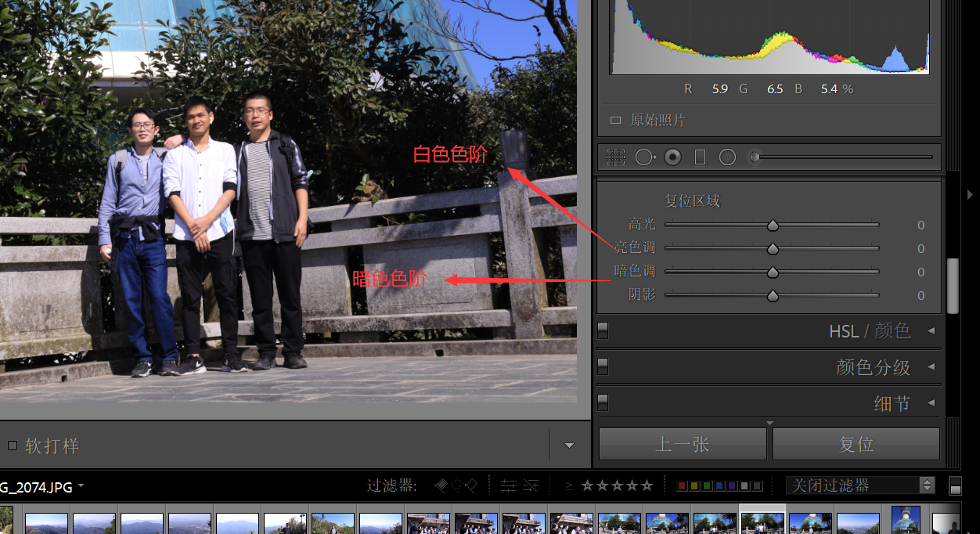Select the Graduated Filter tool
Image resolution: width=980 pixels, height=534 pixels.
pyautogui.click(x=700, y=157)
